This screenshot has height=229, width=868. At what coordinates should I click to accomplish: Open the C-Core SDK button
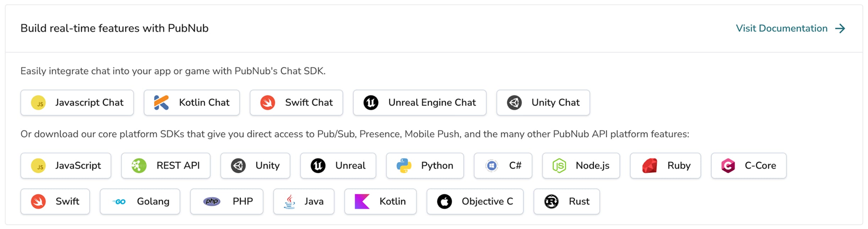749,166
